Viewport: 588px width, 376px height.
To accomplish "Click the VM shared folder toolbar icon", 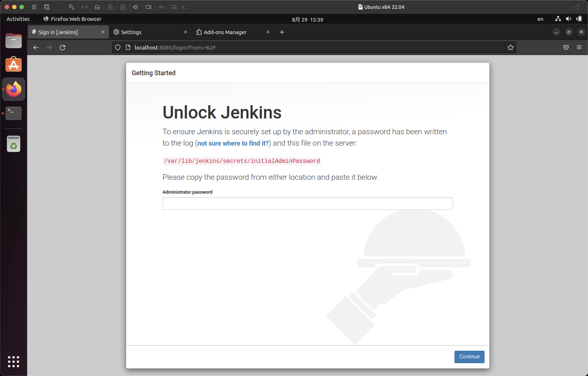I will (174, 7).
